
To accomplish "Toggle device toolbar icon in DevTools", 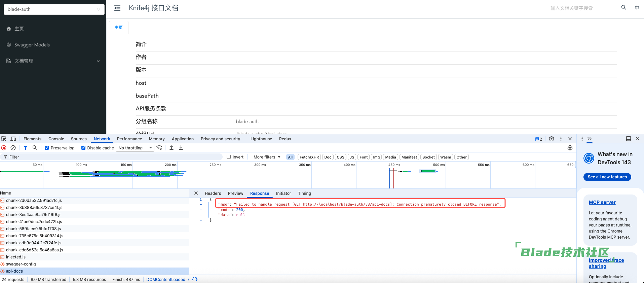I will pyautogui.click(x=13, y=139).
